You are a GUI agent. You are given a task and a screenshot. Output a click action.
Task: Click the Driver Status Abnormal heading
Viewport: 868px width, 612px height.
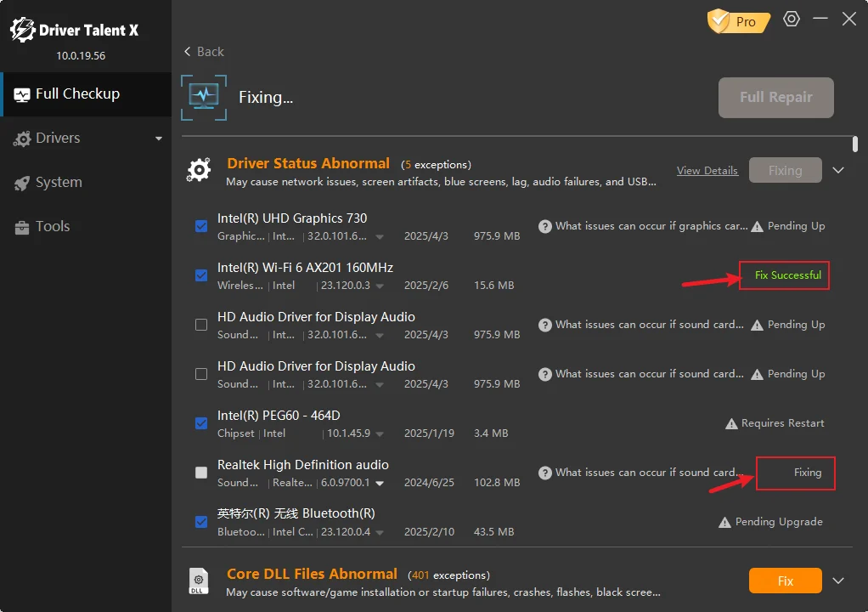(x=308, y=163)
